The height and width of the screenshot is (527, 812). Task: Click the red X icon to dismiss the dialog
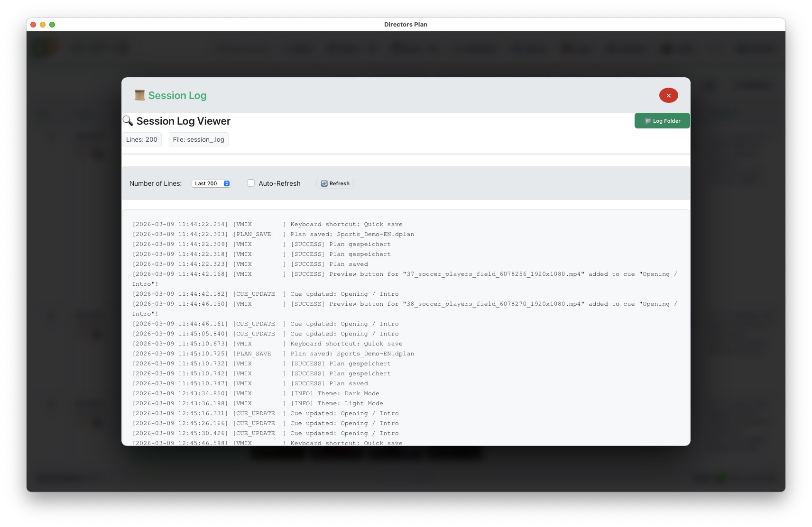[668, 95]
